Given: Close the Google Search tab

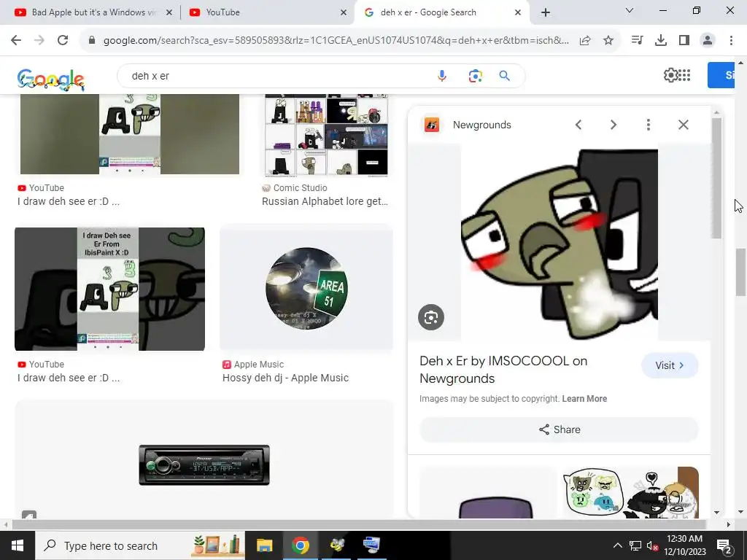Looking at the screenshot, I should [518, 12].
